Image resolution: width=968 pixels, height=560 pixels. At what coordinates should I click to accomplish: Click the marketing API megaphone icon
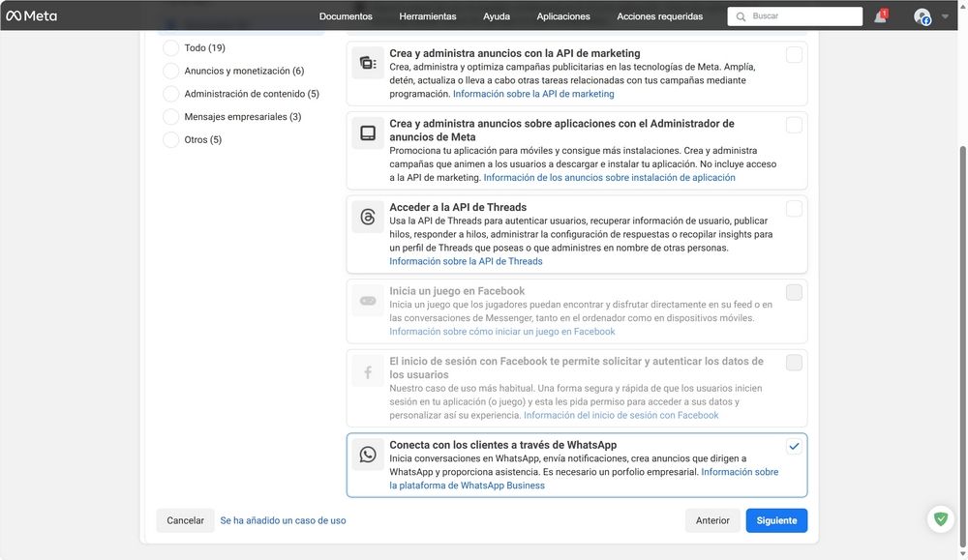tap(368, 62)
